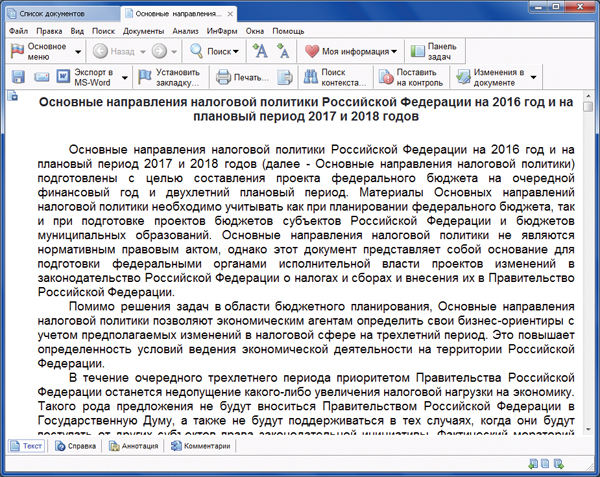Increase font size with the large A icon

pyautogui.click(x=260, y=51)
